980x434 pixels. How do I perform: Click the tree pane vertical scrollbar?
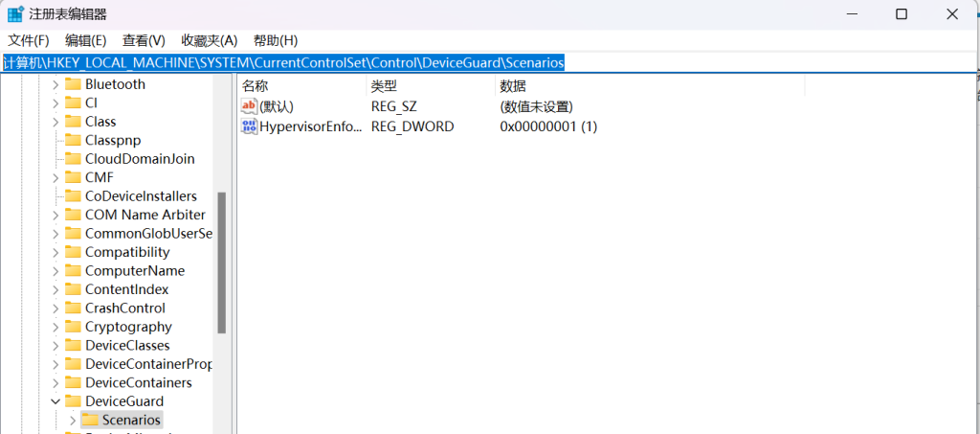[x=222, y=263]
